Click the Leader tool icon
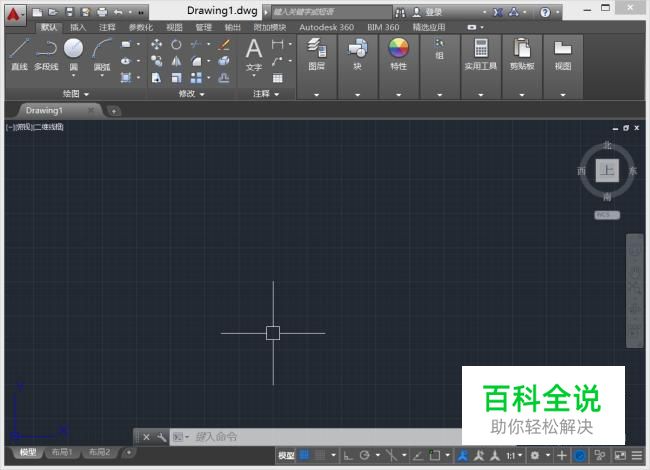650x470 pixels. [277, 61]
